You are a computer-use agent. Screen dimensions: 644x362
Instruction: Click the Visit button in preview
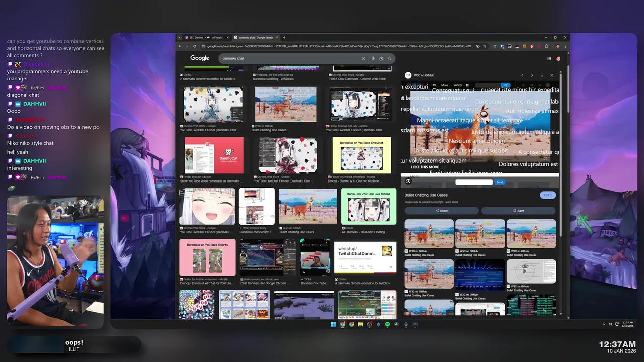click(547, 195)
